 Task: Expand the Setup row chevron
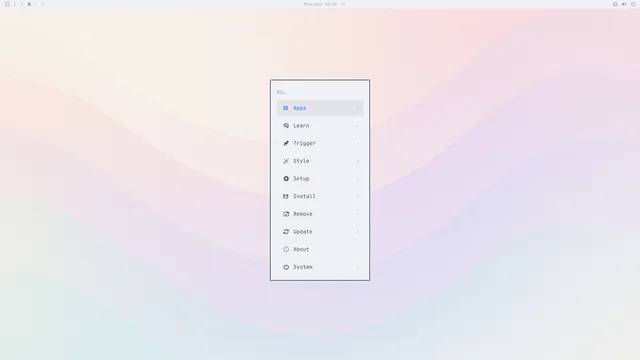point(358,179)
